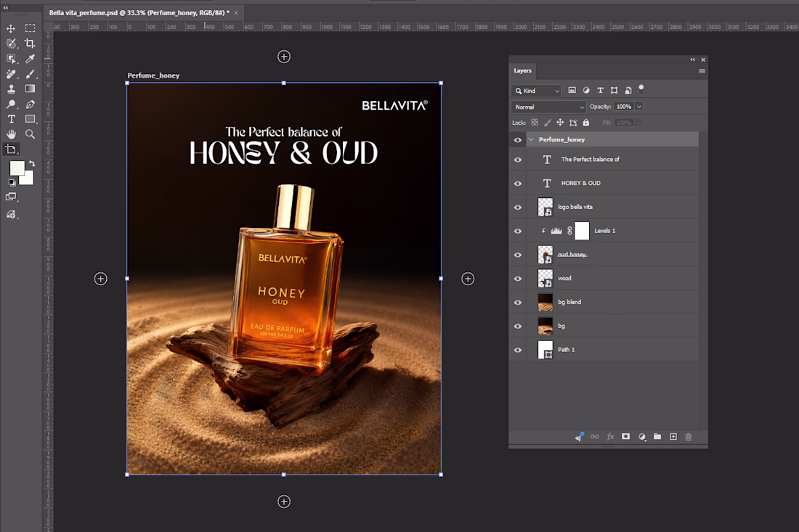Lock layer position

(560, 123)
